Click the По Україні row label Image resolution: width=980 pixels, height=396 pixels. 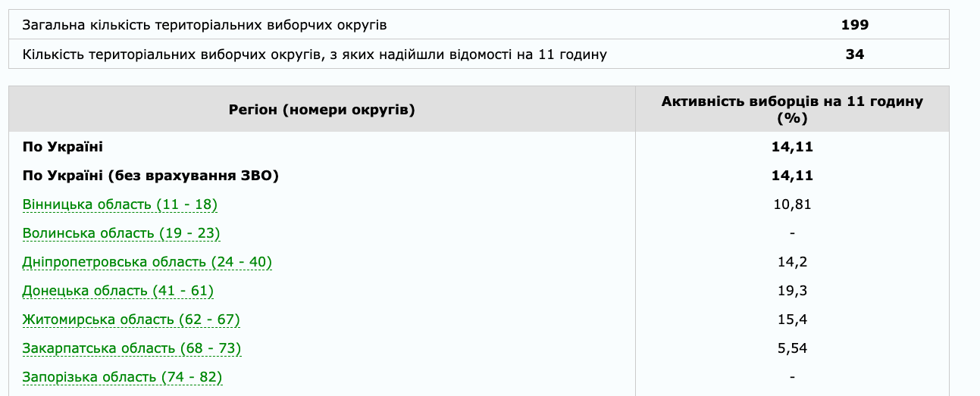[63, 147]
